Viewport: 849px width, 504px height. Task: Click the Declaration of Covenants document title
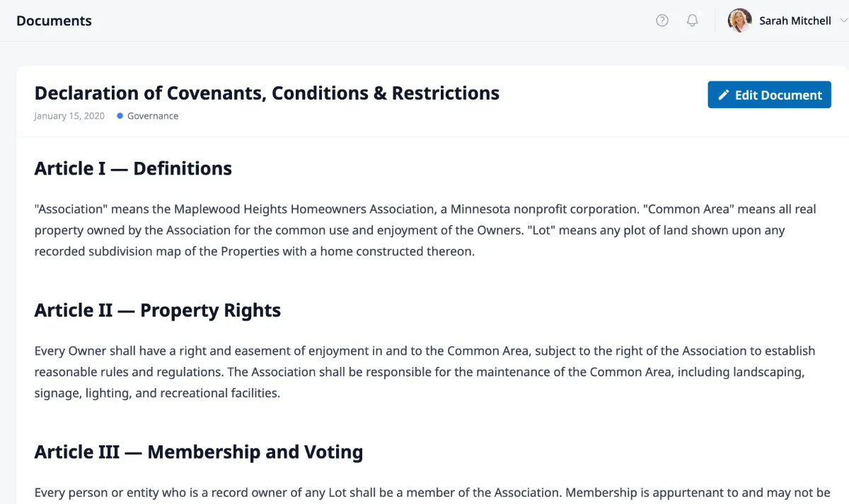click(x=267, y=93)
